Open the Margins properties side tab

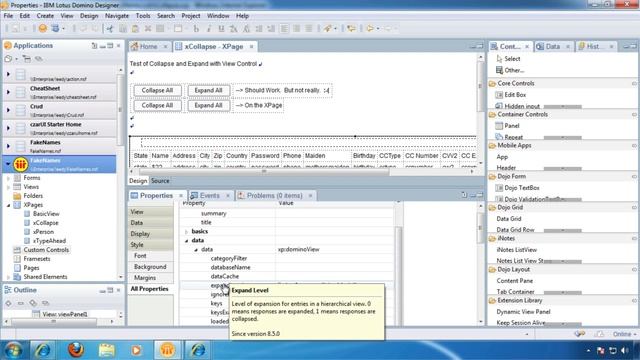point(151,278)
